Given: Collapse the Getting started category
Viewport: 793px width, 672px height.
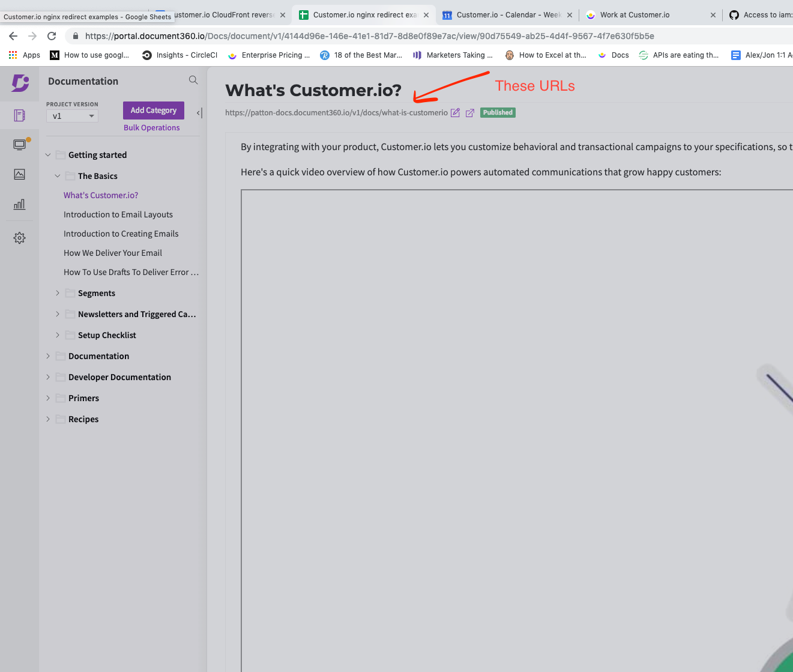Looking at the screenshot, I should (x=48, y=155).
